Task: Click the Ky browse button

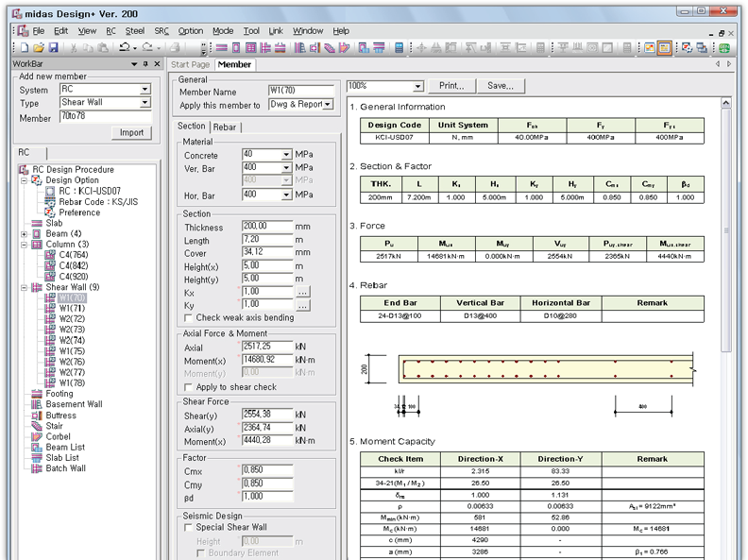Action: 303,305
